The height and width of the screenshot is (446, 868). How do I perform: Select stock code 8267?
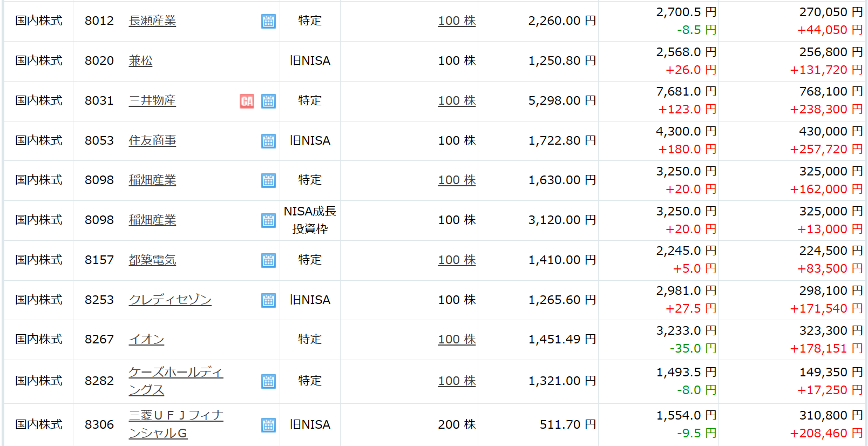pos(99,339)
